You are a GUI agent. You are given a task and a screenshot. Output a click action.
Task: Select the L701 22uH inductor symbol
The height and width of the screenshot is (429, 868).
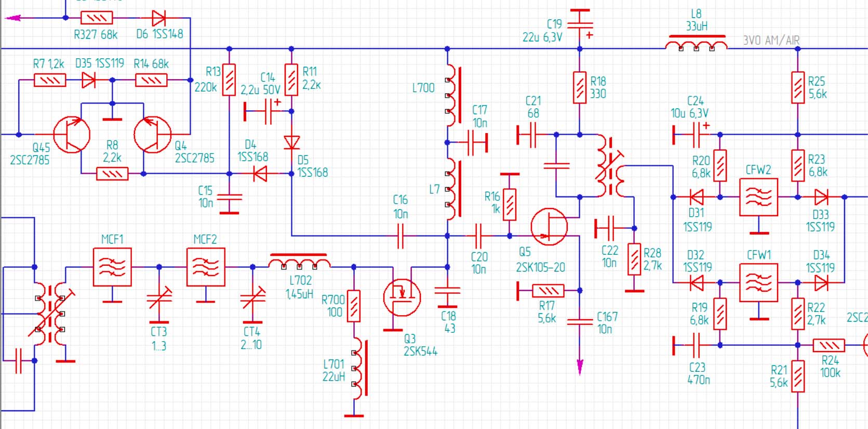tap(359, 369)
